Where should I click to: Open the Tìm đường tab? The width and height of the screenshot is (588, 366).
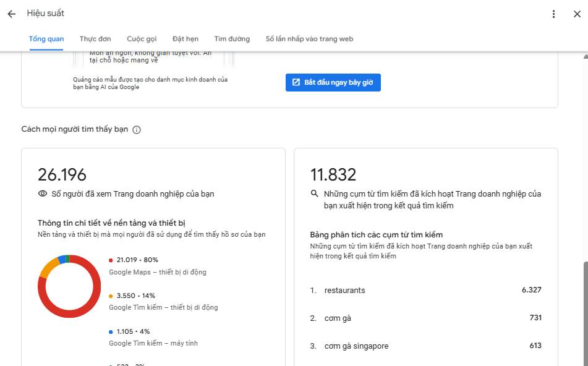pyautogui.click(x=232, y=39)
